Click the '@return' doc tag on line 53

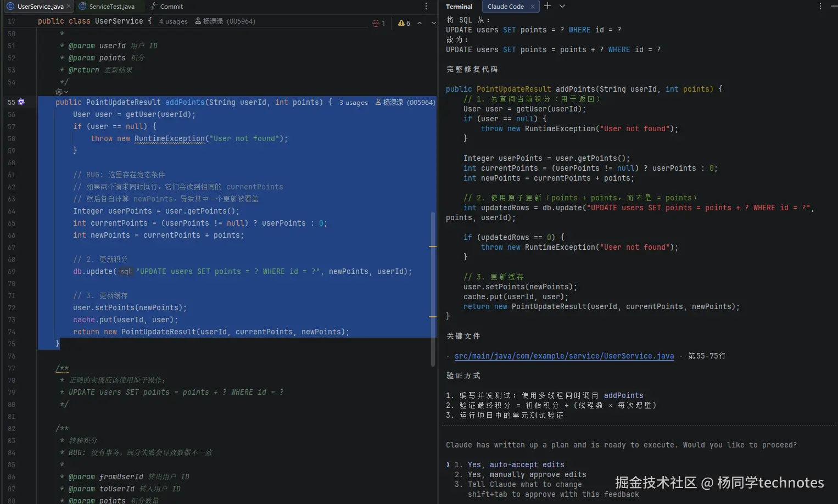[x=84, y=70]
